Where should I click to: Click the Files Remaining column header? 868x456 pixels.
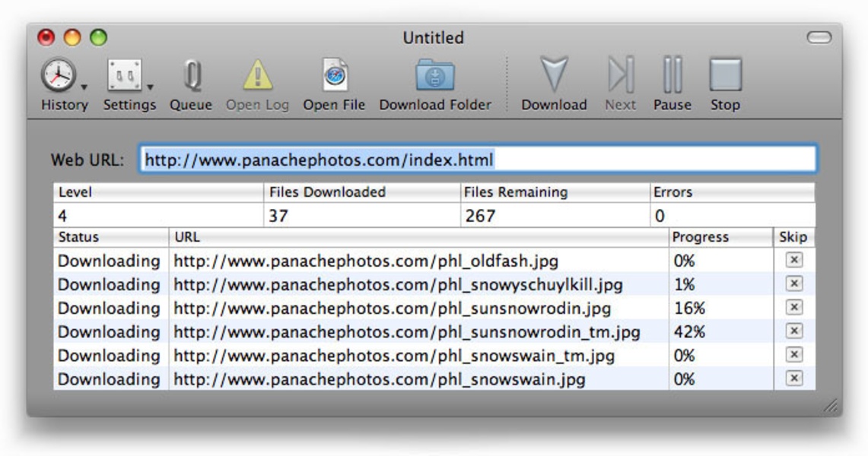555,192
